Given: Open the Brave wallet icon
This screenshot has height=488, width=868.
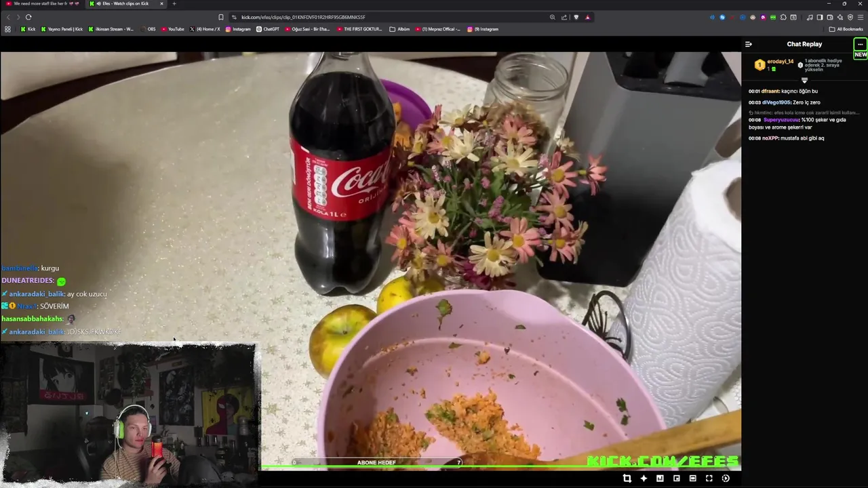Looking at the screenshot, I should click(830, 17).
